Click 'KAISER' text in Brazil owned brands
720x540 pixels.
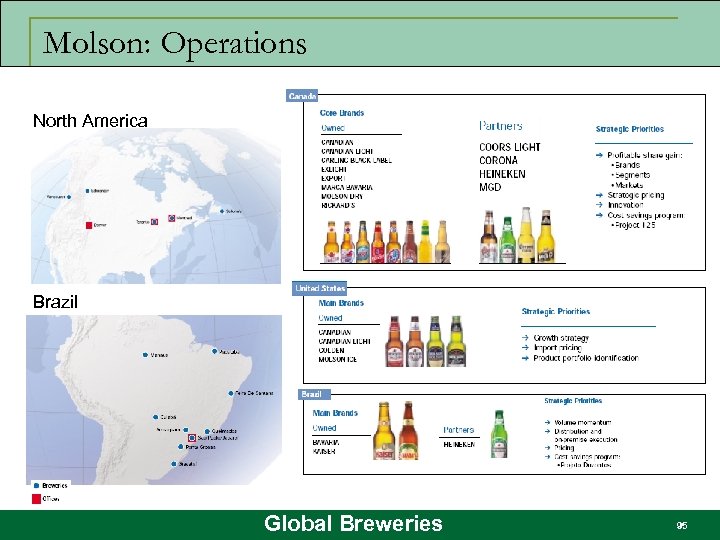324,451
